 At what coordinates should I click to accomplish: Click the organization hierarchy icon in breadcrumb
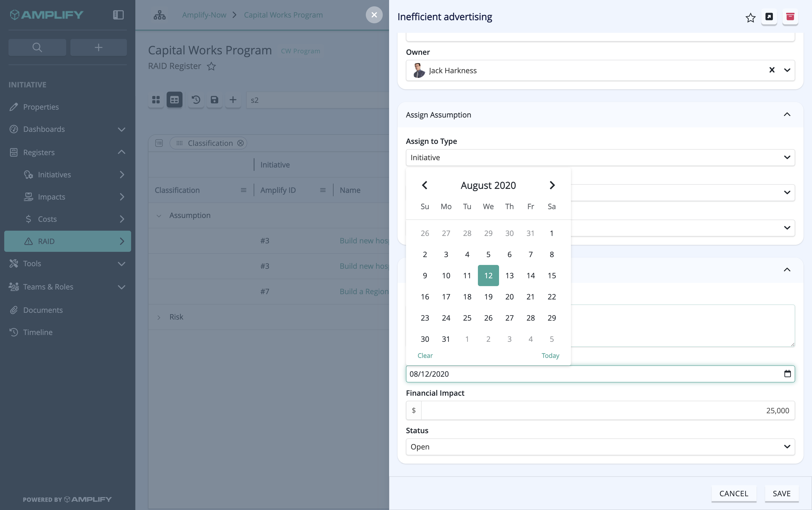coord(159,15)
